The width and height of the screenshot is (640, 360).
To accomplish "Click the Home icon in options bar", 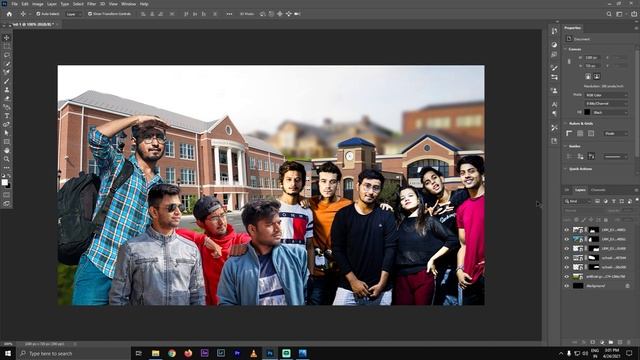I will (9, 14).
